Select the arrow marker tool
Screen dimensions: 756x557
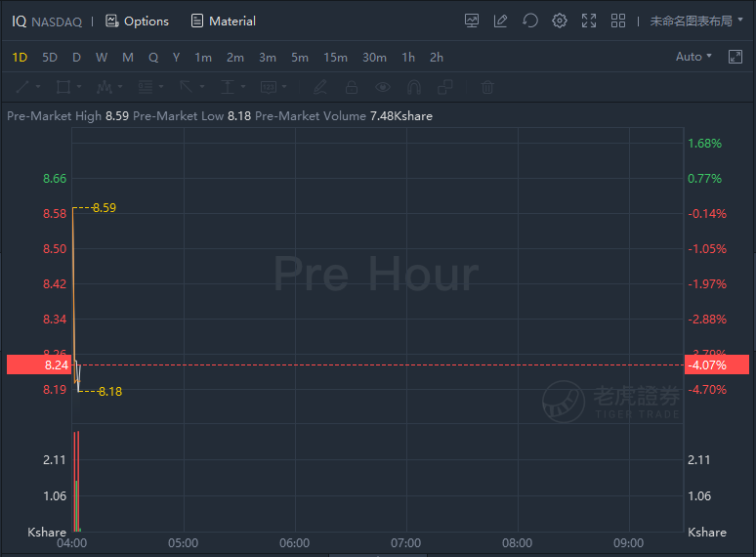[187, 87]
